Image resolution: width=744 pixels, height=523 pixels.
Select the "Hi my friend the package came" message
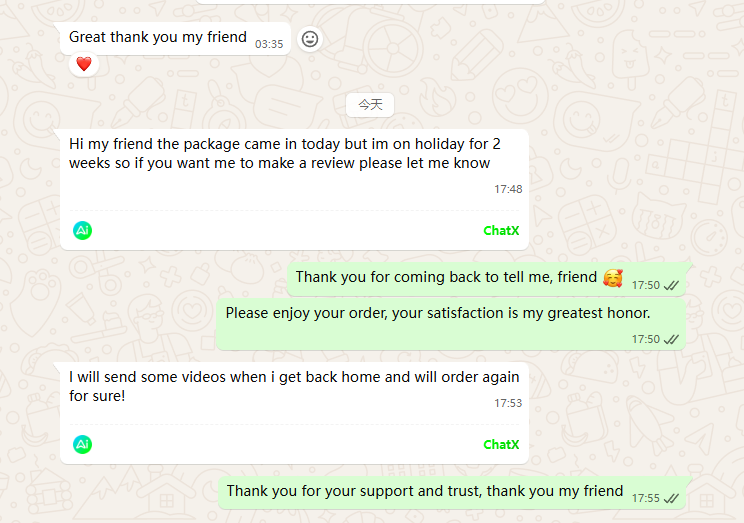click(280, 153)
